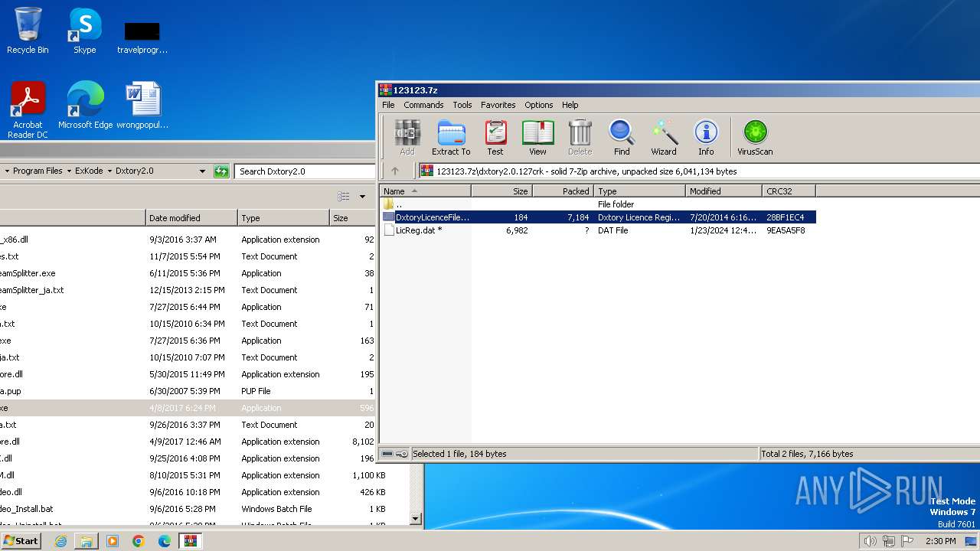Click the Delete toolbar icon in WinRAR
Image resolution: width=980 pixels, height=551 pixels.
coord(580,138)
